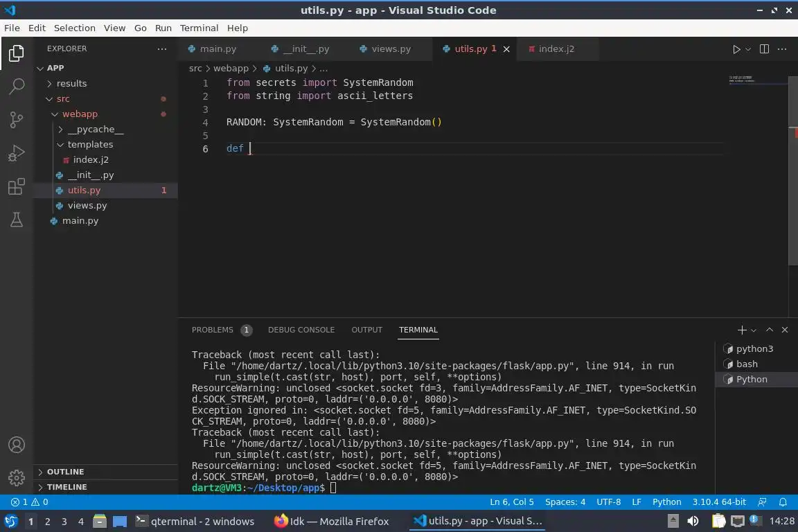Image resolution: width=798 pixels, height=532 pixels.
Task: Click Python language mode entry
Action: click(x=666, y=502)
